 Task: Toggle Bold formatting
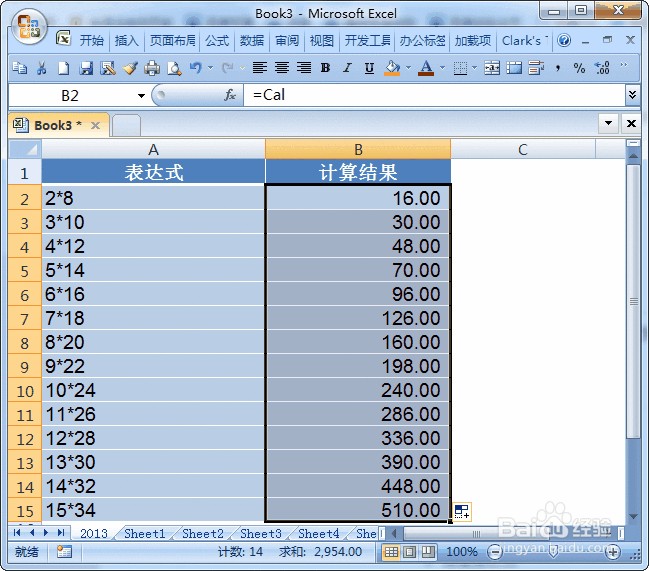tap(326, 67)
